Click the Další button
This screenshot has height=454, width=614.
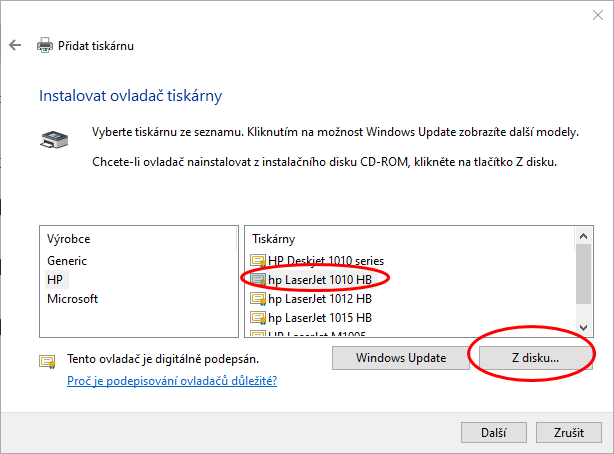click(493, 432)
